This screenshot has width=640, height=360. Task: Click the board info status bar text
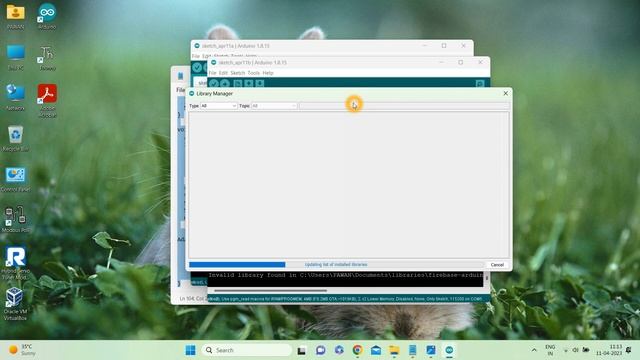[345, 299]
